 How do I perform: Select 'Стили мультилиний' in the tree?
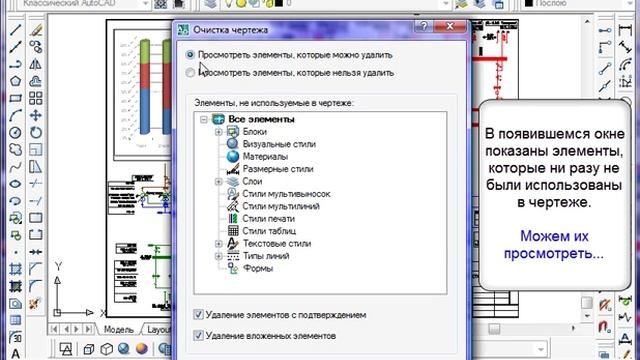pos(281,207)
